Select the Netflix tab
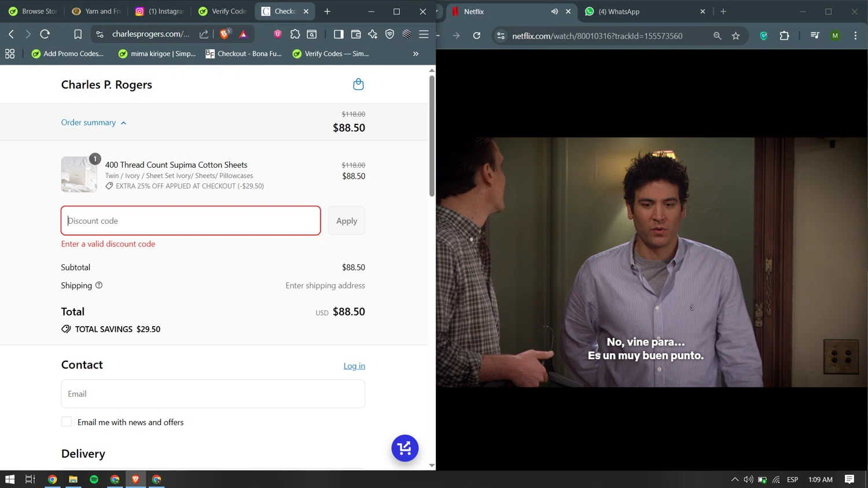Viewport: 868px width, 488px height. click(512, 12)
